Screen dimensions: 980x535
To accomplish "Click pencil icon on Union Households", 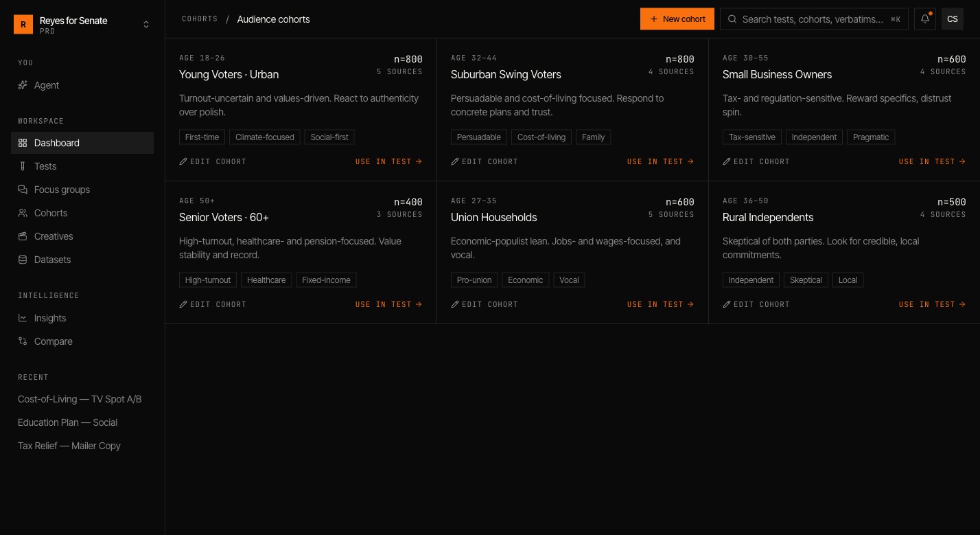I will 455,304.
